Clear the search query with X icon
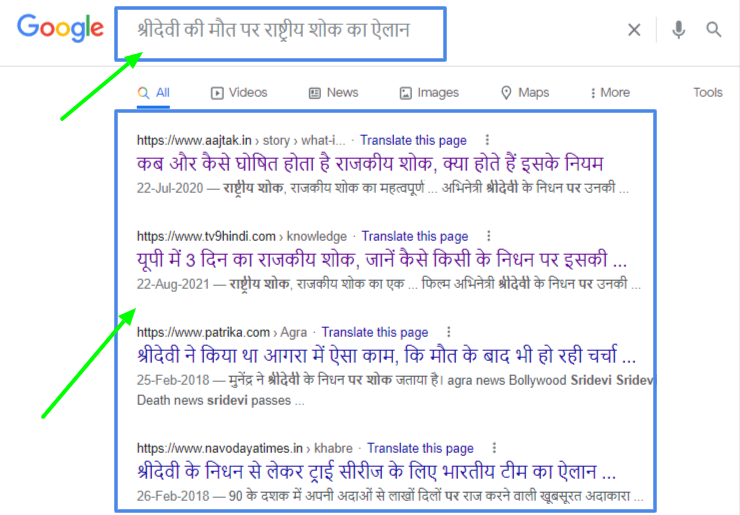740x515 pixels. [634, 30]
